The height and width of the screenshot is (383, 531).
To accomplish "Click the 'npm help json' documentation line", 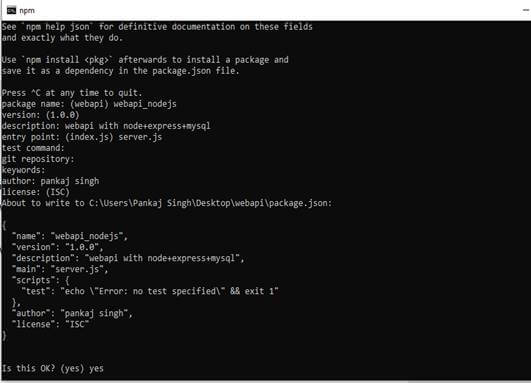I will [157, 26].
